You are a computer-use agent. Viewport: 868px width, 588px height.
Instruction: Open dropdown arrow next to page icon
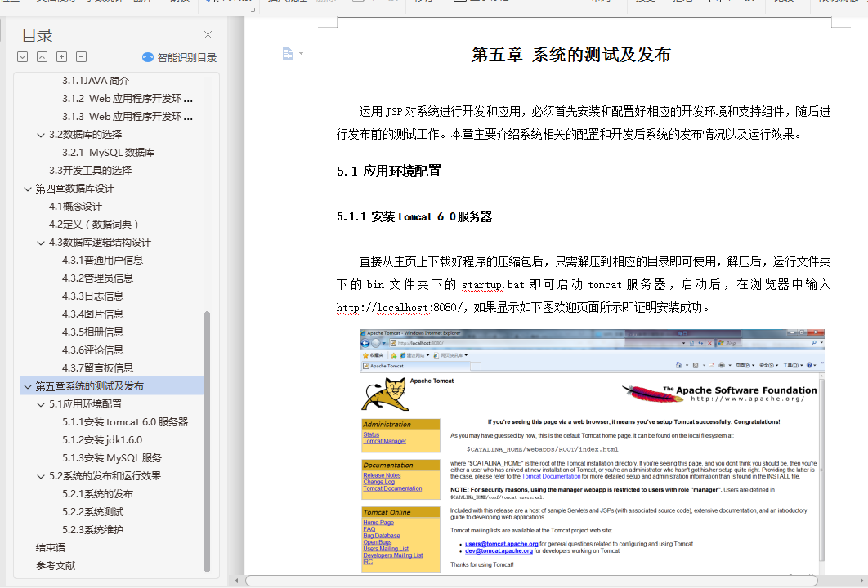301,54
